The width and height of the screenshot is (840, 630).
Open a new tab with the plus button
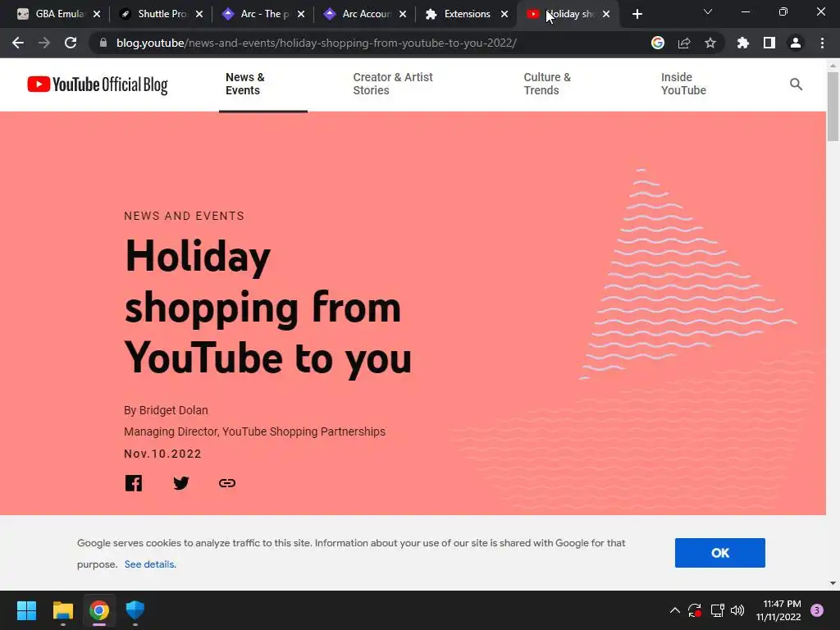(x=637, y=14)
